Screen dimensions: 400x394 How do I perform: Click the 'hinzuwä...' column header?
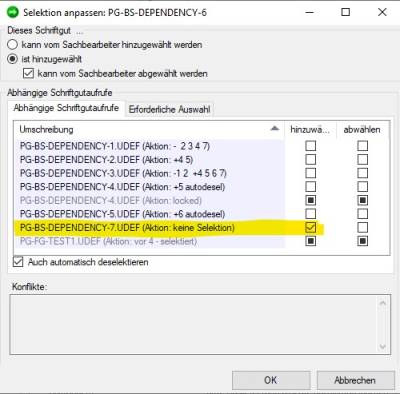point(310,129)
